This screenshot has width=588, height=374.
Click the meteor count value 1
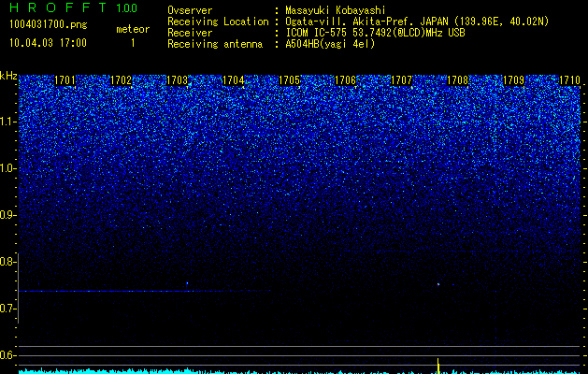tap(133, 43)
